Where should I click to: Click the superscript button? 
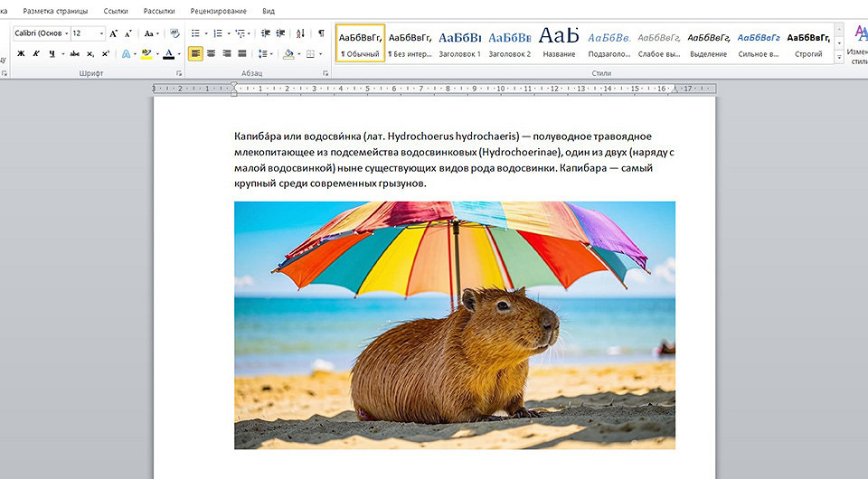pyautogui.click(x=105, y=54)
